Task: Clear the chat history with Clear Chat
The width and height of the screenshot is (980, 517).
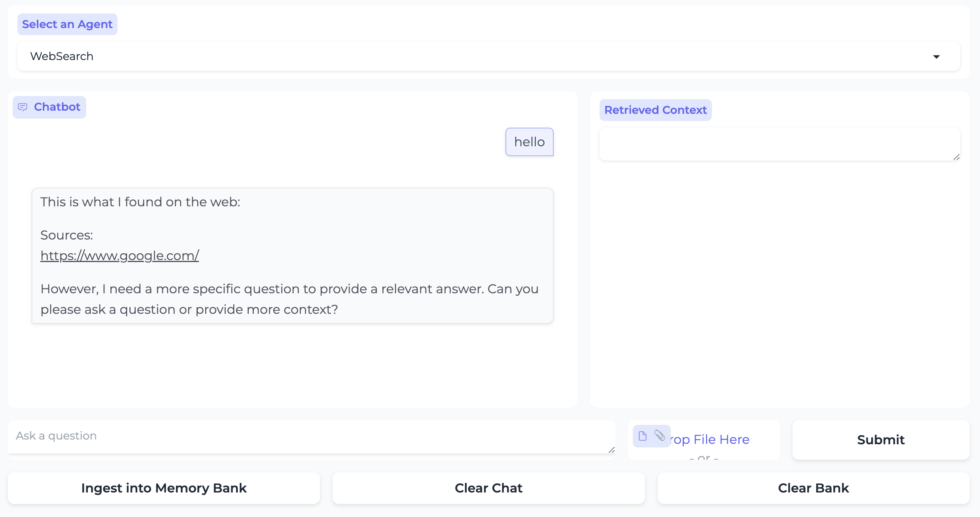Action: [488, 488]
